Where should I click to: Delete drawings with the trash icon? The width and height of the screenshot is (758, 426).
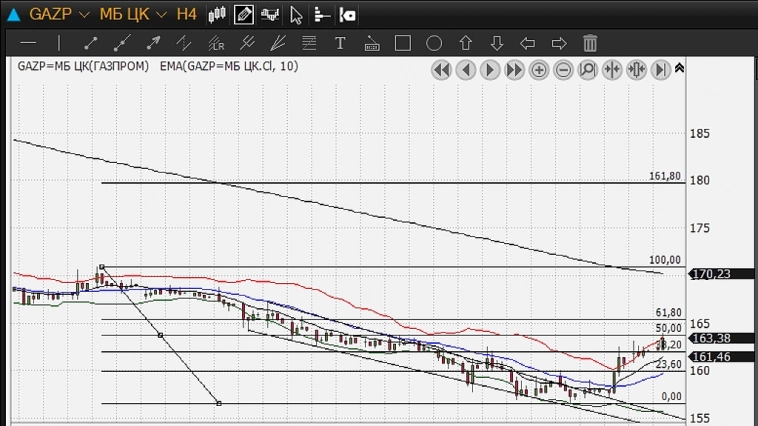pyautogui.click(x=590, y=43)
